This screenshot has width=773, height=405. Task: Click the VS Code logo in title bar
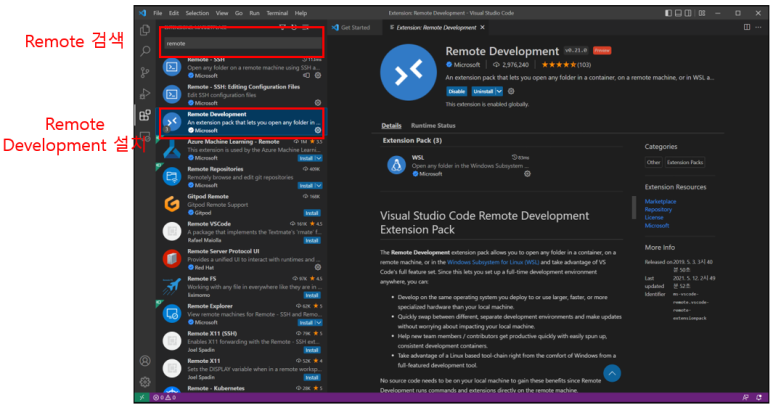pos(142,13)
